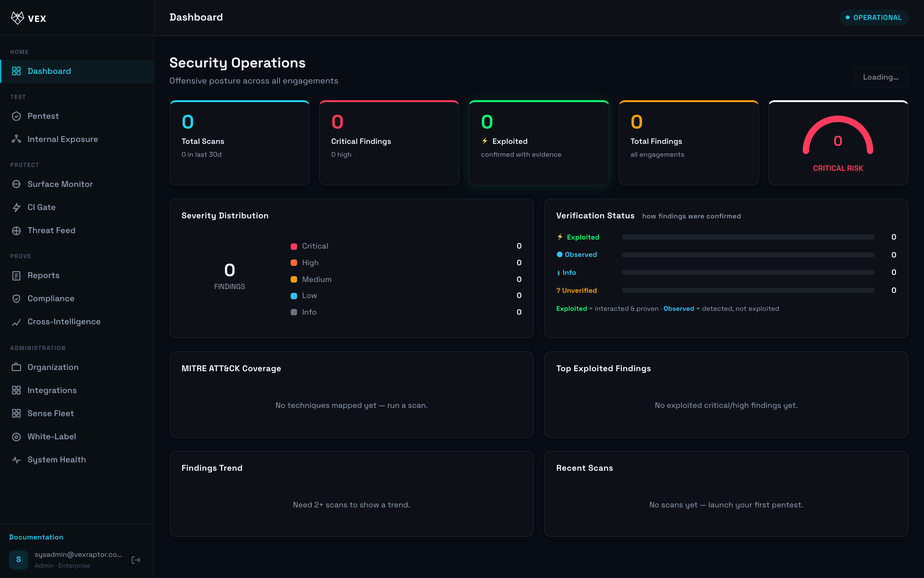This screenshot has width=924, height=578.
Task: Click the Observed verification progress bar
Action: (x=748, y=255)
